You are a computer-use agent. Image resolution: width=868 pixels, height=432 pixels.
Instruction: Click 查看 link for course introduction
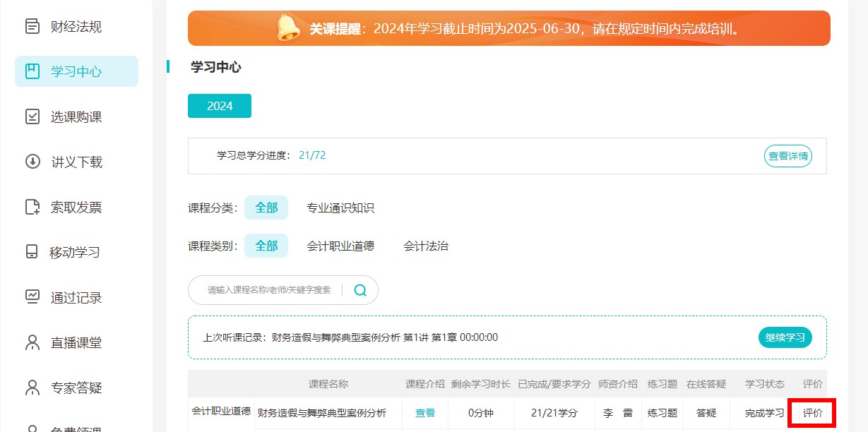click(425, 413)
